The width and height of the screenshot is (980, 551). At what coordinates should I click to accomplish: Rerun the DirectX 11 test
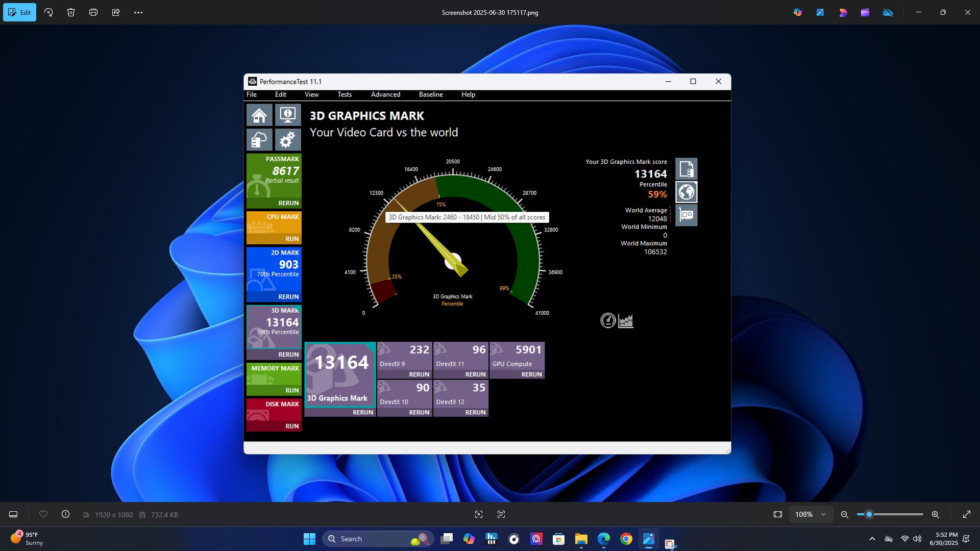click(475, 374)
